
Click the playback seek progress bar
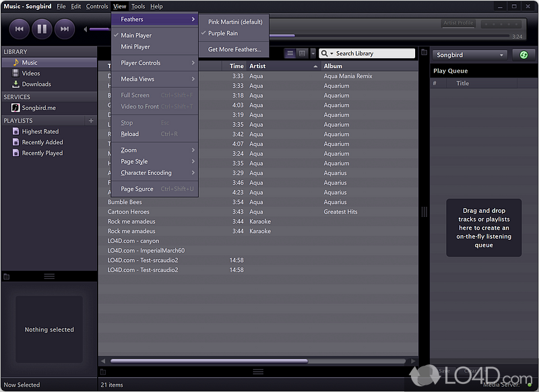pyautogui.click(x=391, y=36)
